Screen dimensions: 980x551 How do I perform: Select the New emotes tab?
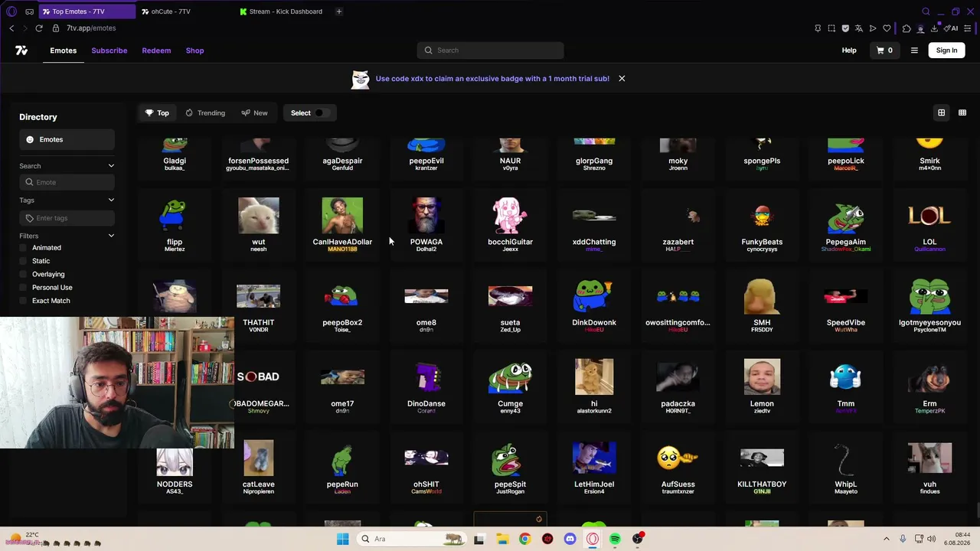coord(254,113)
